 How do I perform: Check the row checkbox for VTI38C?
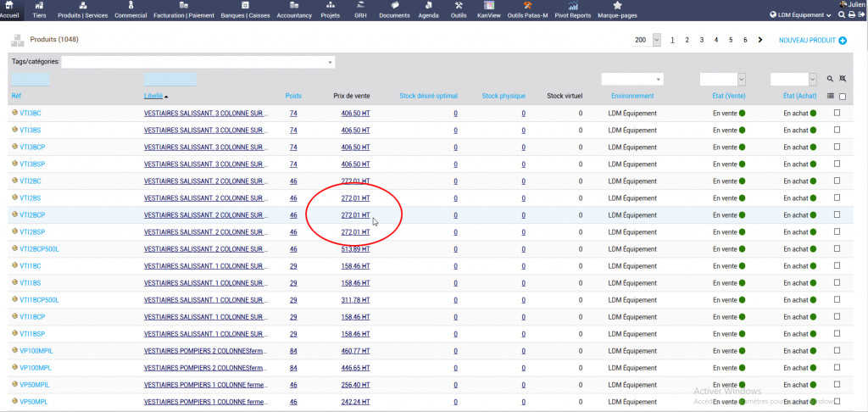point(837,113)
